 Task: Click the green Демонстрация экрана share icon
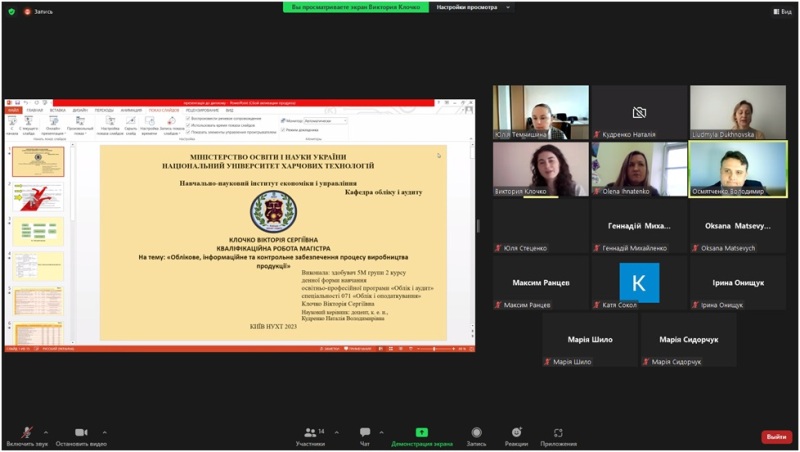422,432
